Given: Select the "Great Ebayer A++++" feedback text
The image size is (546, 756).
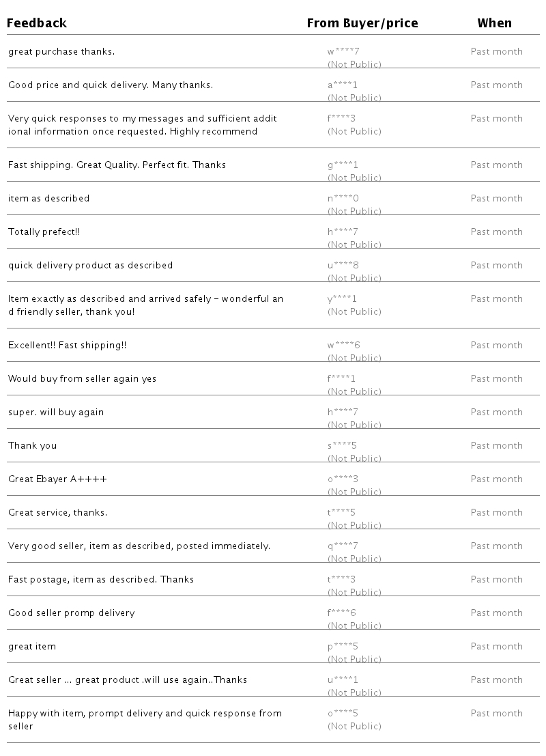Looking at the screenshot, I should pyautogui.click(x=57, y=479).
